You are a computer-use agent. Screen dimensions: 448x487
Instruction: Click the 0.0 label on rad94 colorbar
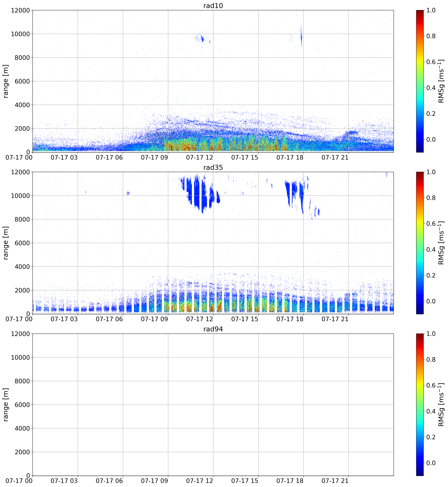pos(431,463)
